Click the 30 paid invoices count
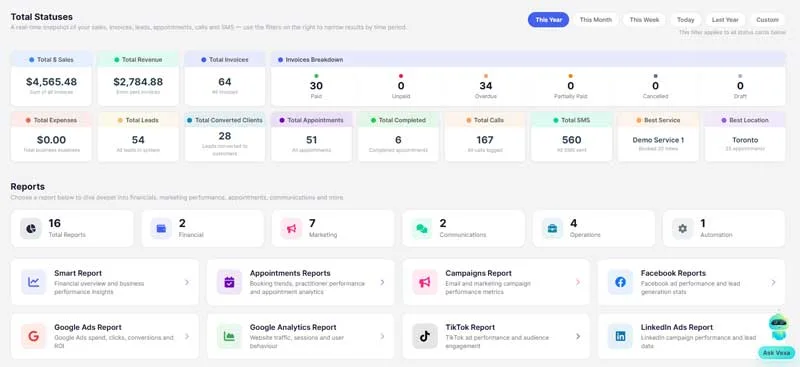 pyautogui.click(x=316, y=86)
